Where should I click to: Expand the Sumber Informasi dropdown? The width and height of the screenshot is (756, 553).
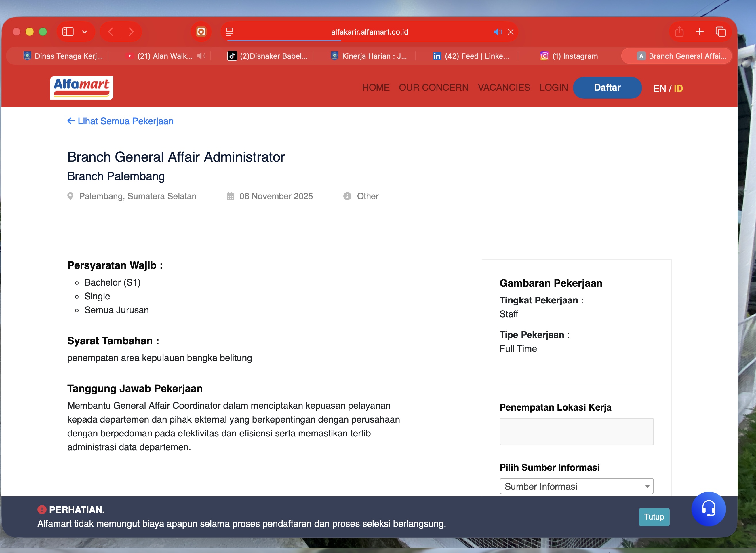pos(576,486)
